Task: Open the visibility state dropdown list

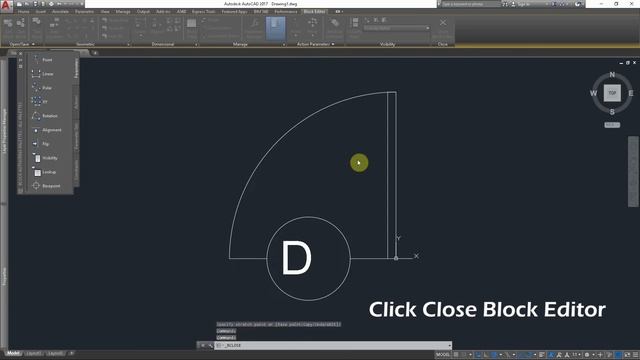Action: (x=396, y=28)
